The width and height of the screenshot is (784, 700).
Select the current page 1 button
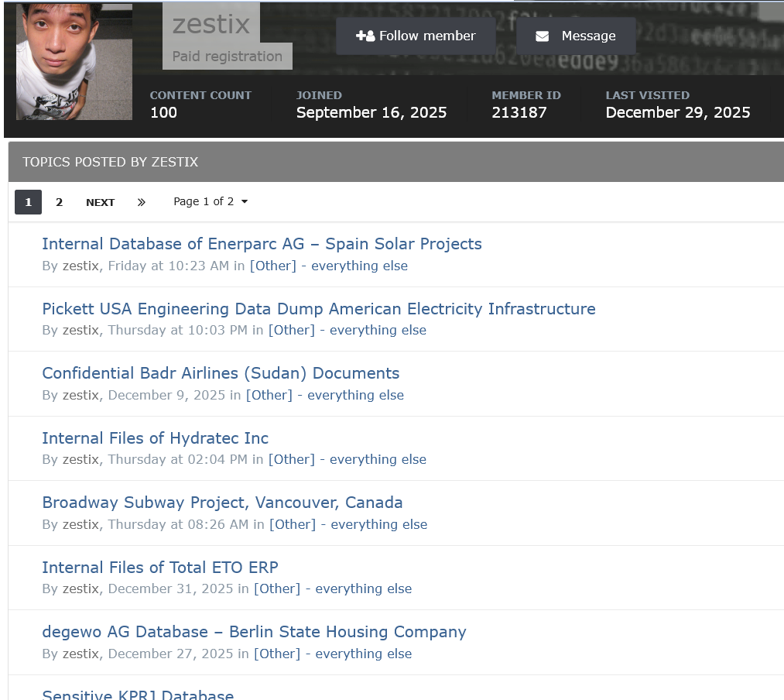coord(28,202)
